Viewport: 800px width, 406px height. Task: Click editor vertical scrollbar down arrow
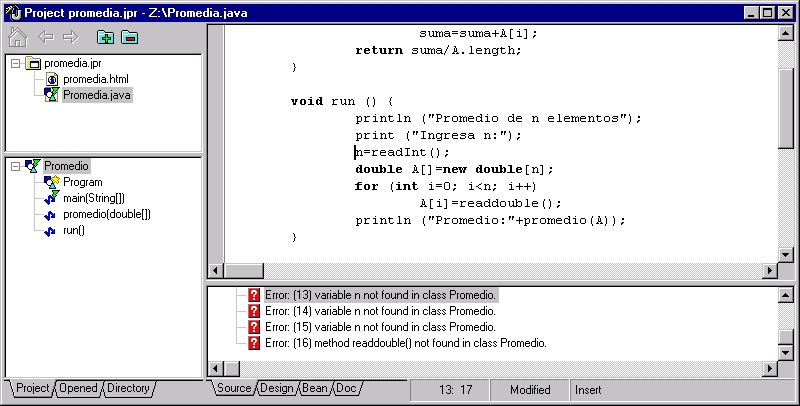click(x=784, y=251)
